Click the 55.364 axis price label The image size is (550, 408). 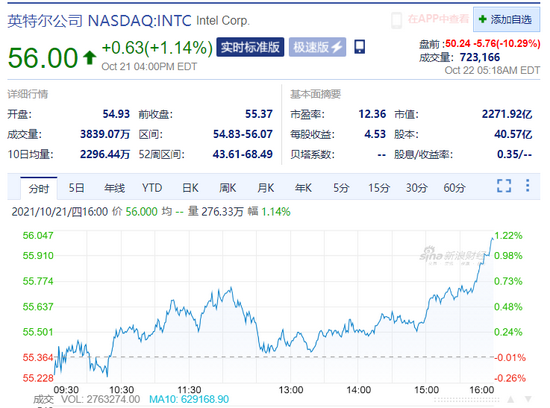tap(38, 357)
